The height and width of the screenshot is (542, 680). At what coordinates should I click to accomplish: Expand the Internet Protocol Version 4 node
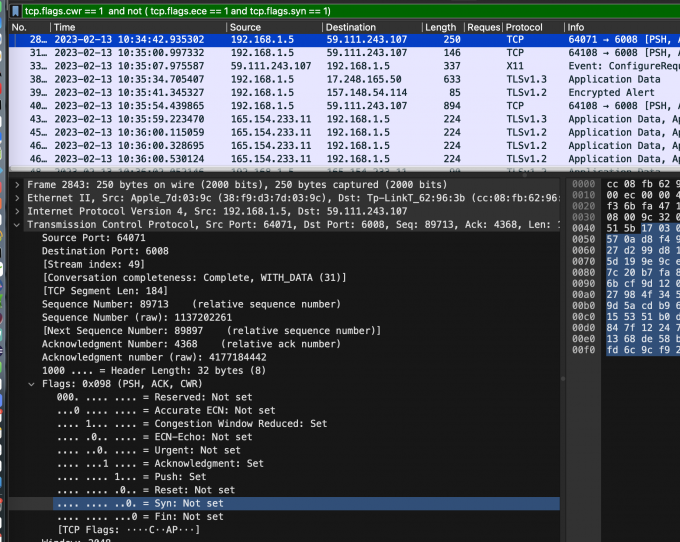click(x=17, y=212)
